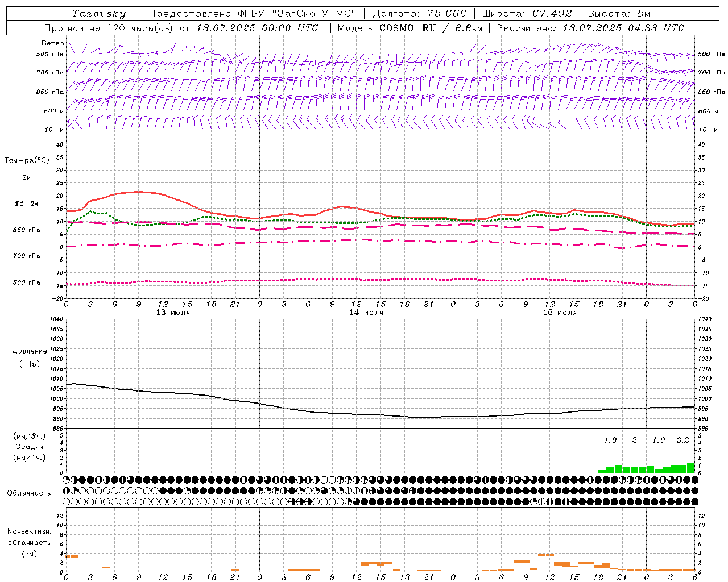Click the (мм/1ч.) precipitation unit label

point(30,458)
